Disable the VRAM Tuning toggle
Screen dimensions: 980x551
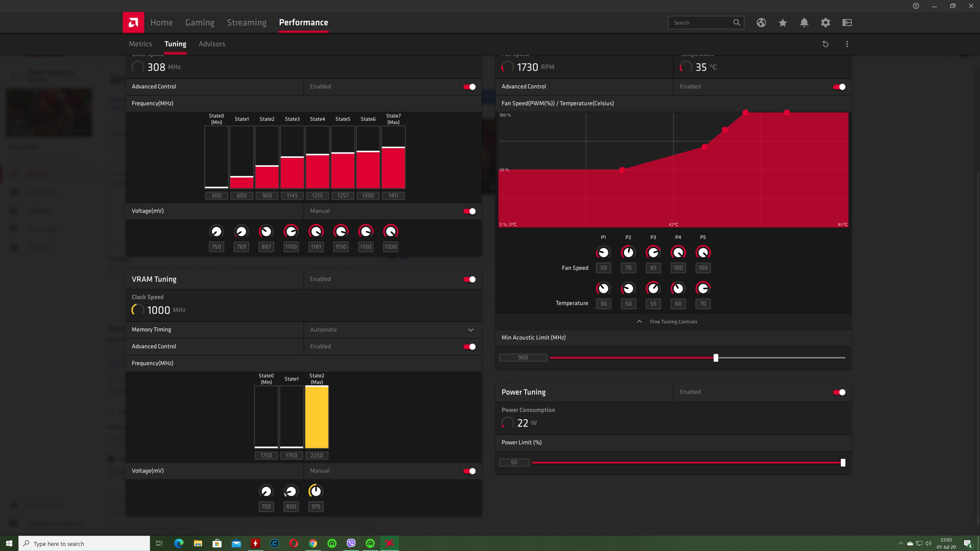tap(470, 280)
